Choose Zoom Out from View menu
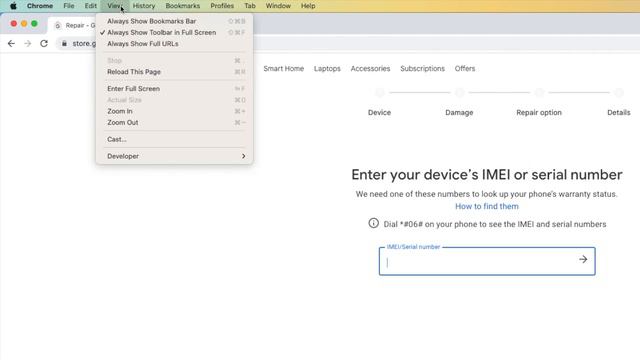The image size is (640, 360). pyautogui.click(x=174, y=122)
